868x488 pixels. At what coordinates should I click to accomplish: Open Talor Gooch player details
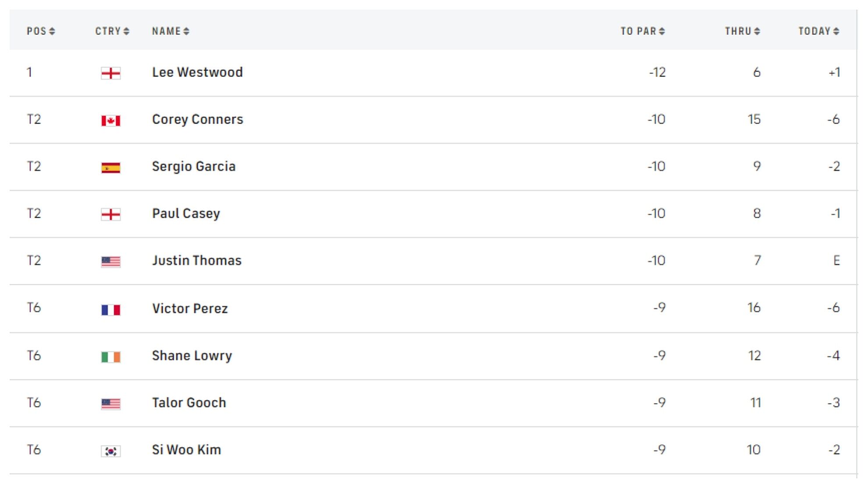189,403
